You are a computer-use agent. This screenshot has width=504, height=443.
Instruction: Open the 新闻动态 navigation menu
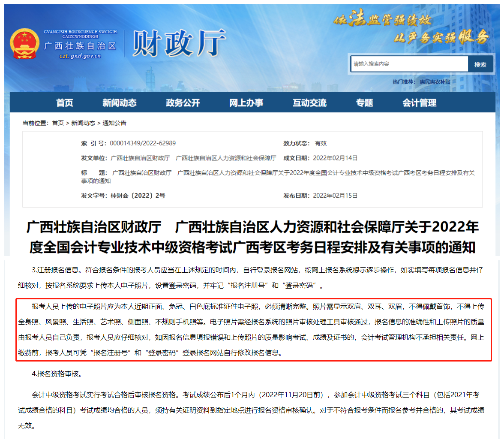[x=119, y=103]
